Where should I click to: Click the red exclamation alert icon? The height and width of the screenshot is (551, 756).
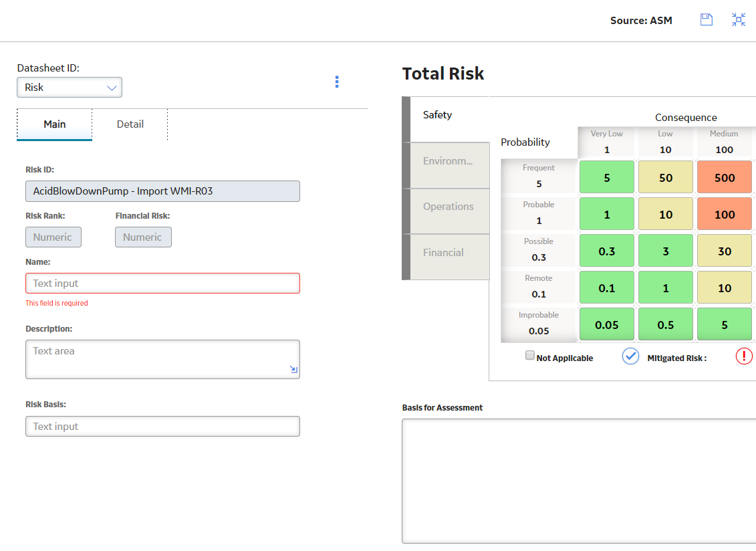click(744, 356)
